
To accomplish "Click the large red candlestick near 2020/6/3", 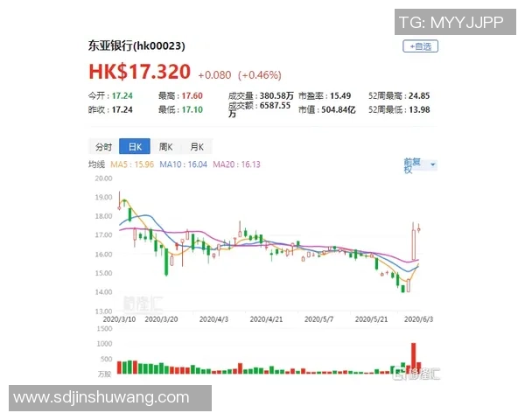I will click(414, 244).
